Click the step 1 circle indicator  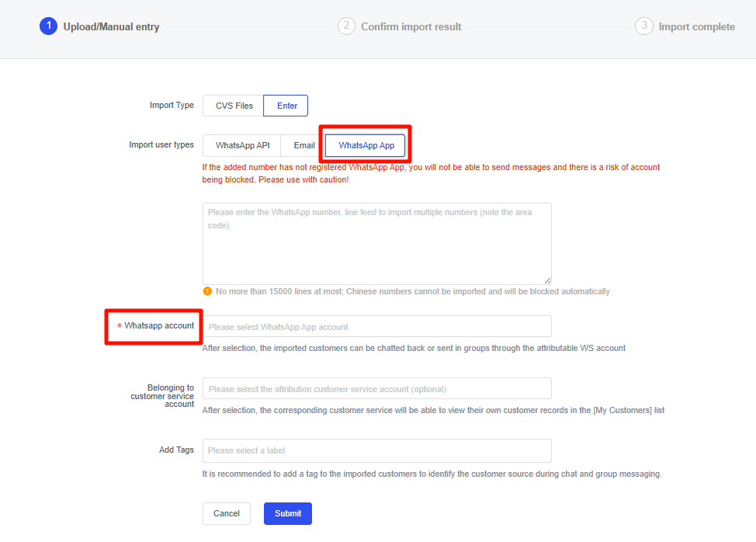click(48, 26)
